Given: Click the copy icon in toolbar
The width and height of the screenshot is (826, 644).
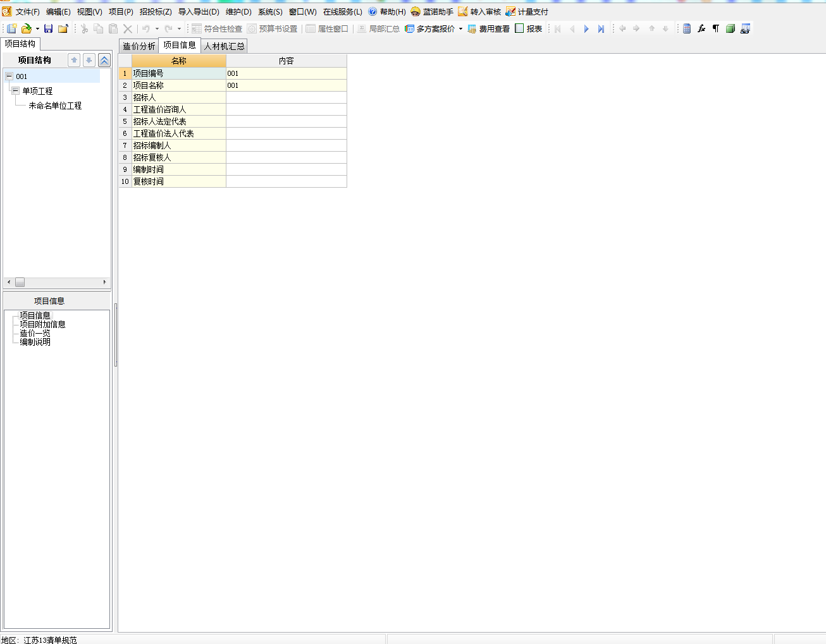Looking at the screenshot, I should 99,28.
